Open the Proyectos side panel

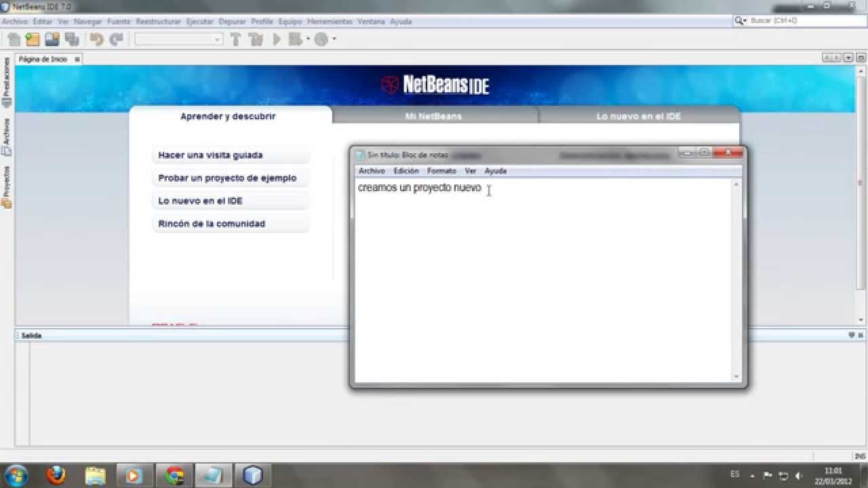7,187
